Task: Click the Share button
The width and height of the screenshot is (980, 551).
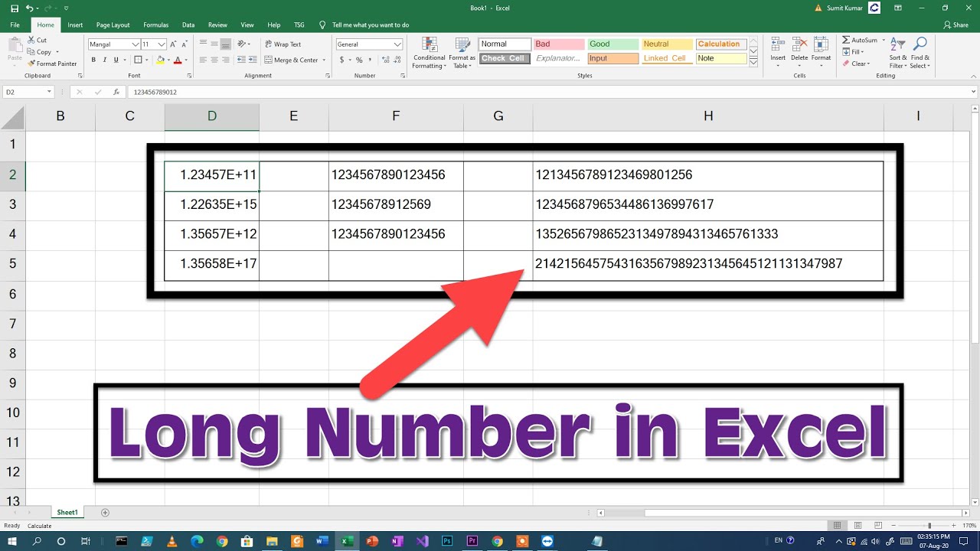Action: [956, 24]
